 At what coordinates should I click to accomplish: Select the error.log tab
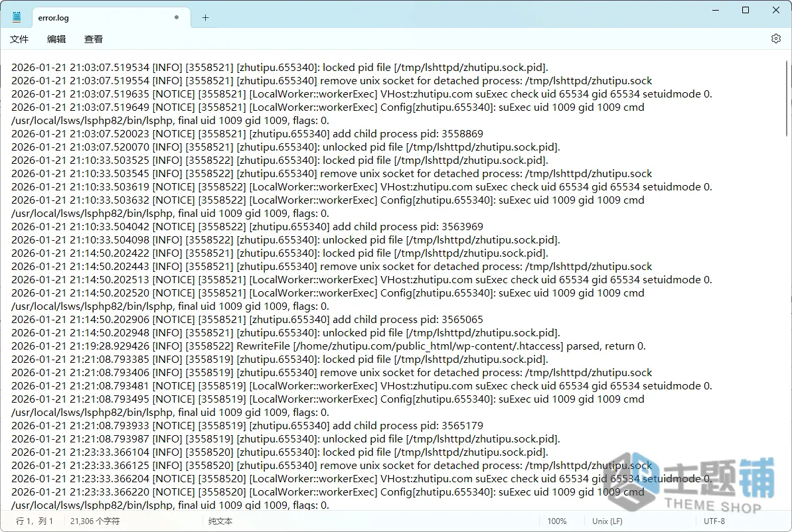click(111, 18)
